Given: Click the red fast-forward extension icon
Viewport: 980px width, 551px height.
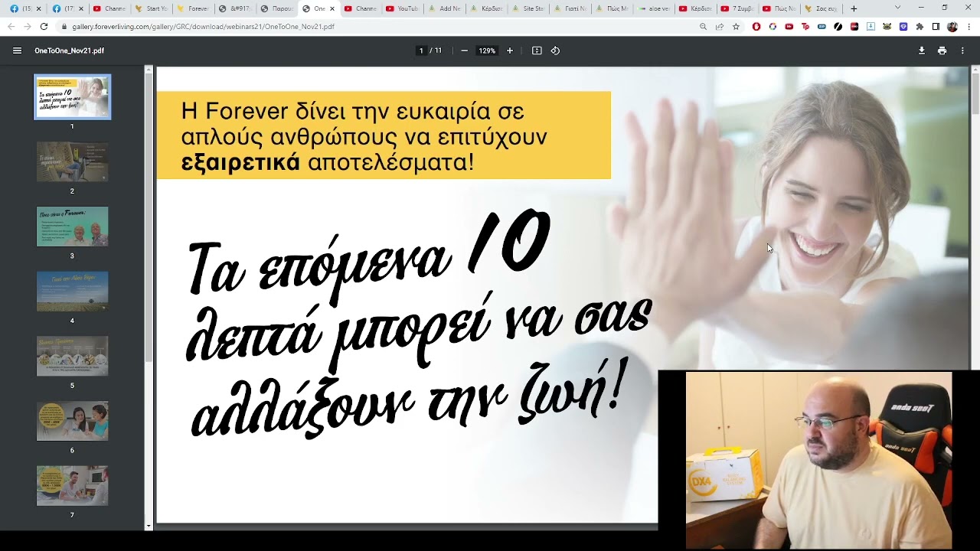Looking at the screenshot, I should [789, 27].
